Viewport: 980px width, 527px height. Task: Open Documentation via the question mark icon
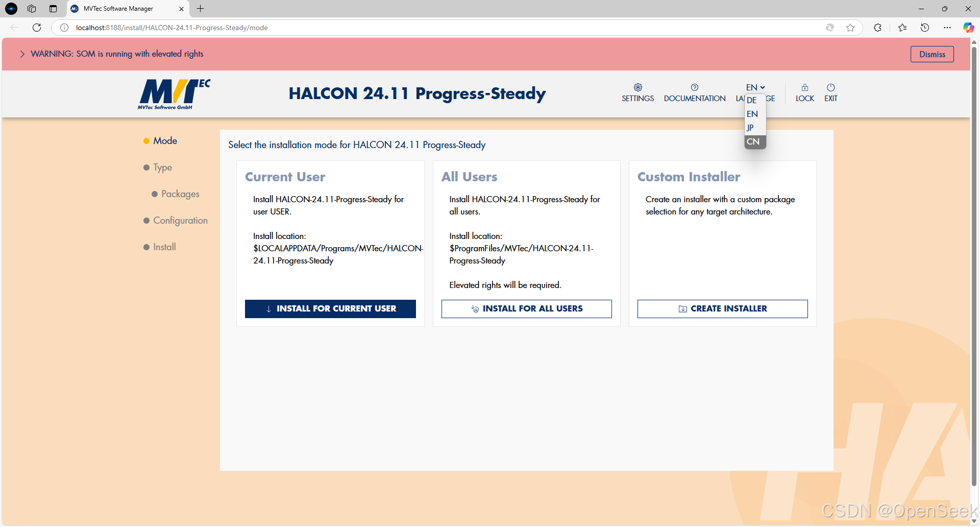click(x=694, y=92)
